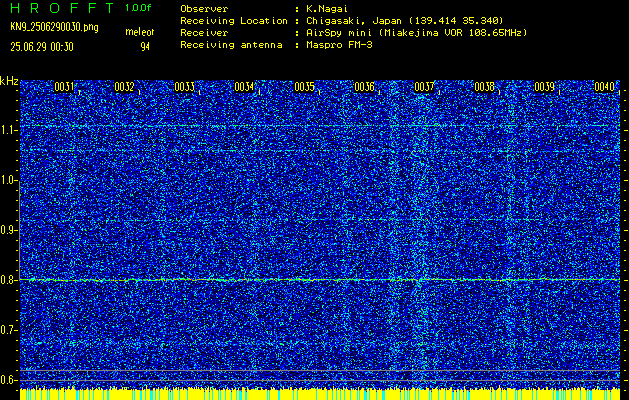Click the version label 1.00f
Screen dimensions: 629x400
(138, 8)
